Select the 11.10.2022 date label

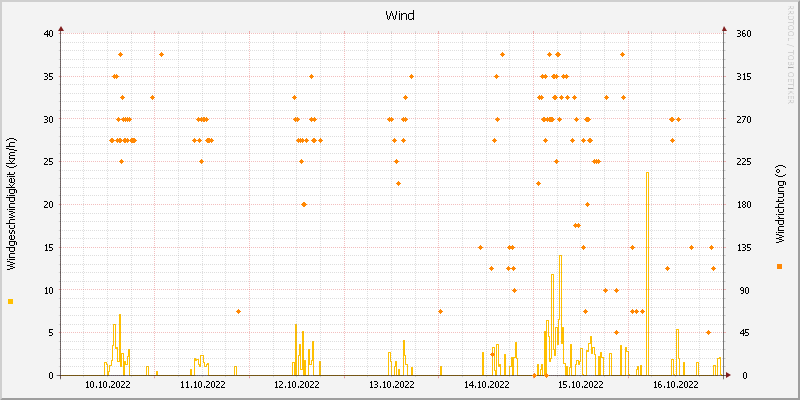coord(202,385)
